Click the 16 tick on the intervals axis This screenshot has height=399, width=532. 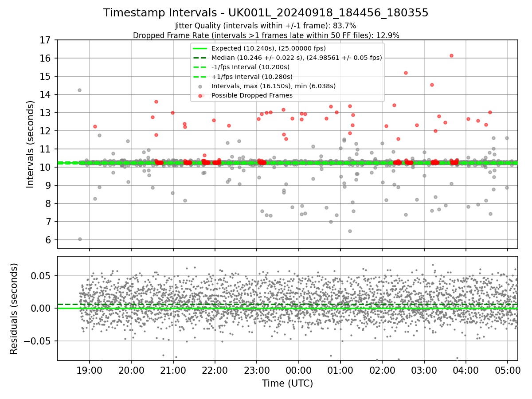[x=45, y=58]
